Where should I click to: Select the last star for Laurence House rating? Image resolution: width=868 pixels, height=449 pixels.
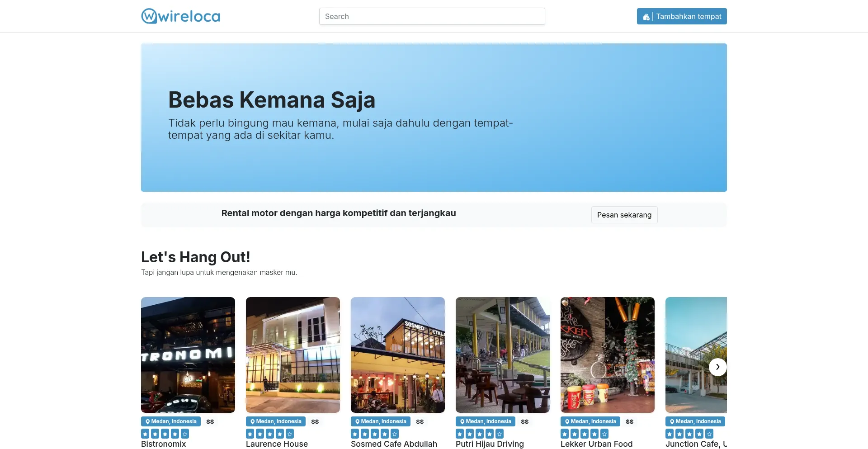click(x=290, y=433)
